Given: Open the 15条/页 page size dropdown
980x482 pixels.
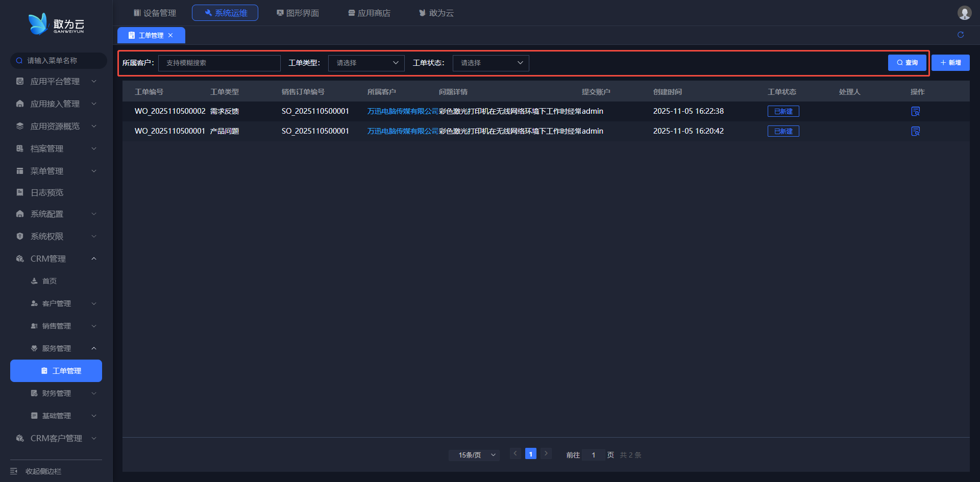Looking at the screenshot, I should [474, 455].
